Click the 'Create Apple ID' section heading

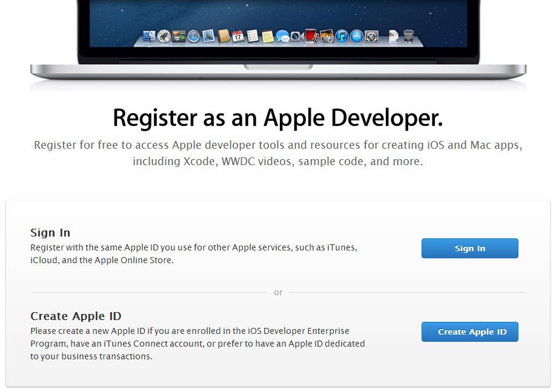76,316
